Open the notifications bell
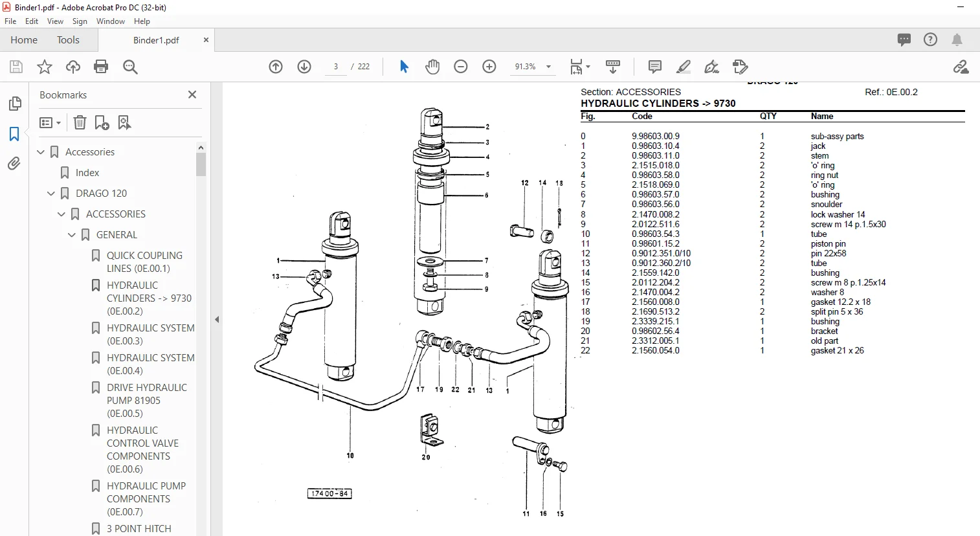 [x=957, y=39]
